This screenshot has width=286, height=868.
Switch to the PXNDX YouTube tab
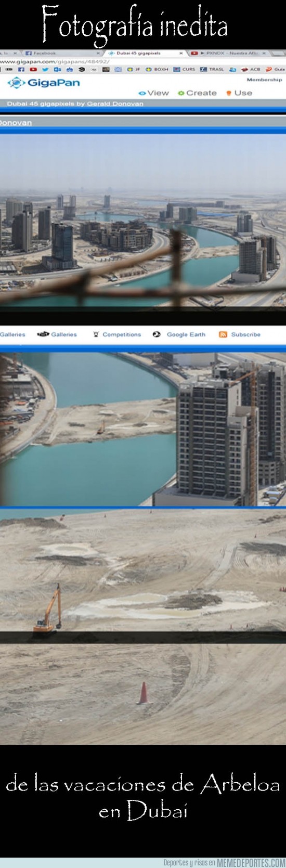coord(228,53)
